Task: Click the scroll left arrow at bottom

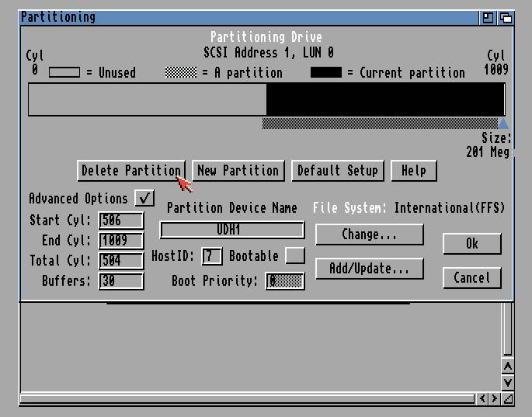Action: [482, 398]
